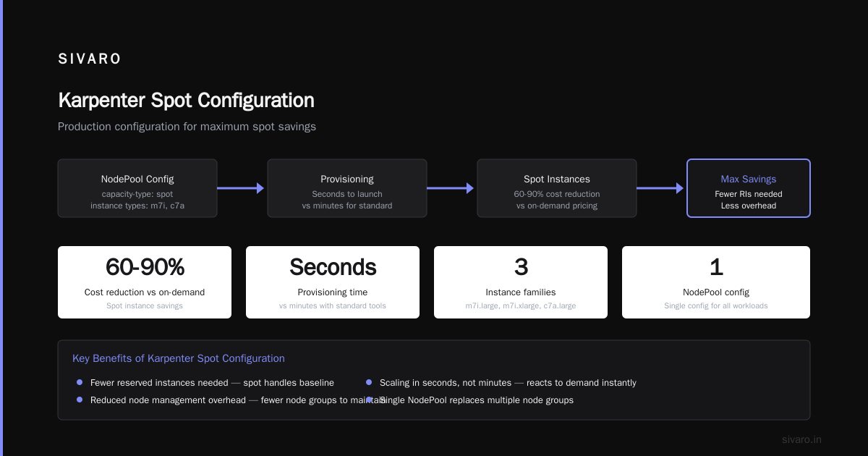
Task: Click the 'Reduced node management overhead' benefit line
Action: point(237,400)
